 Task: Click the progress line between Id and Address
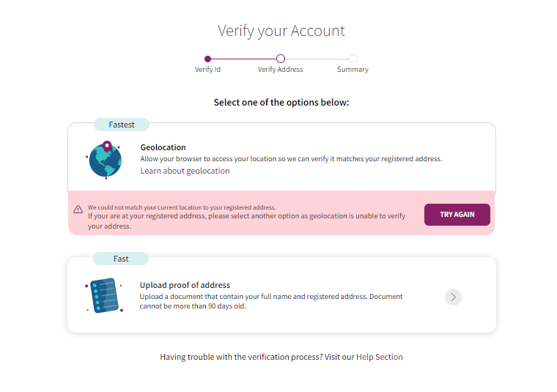click(x=244, y=59)
